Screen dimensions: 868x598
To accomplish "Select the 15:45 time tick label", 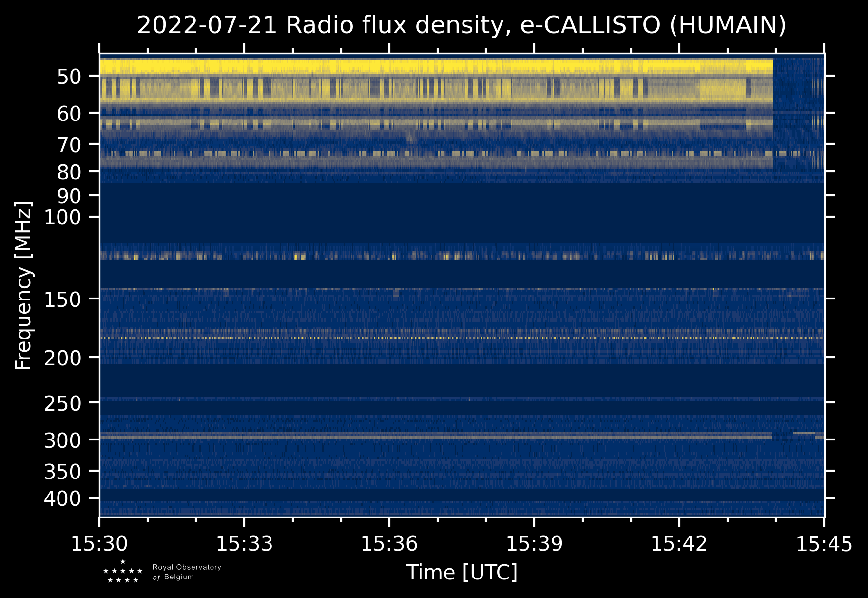I will click(824, 544).
